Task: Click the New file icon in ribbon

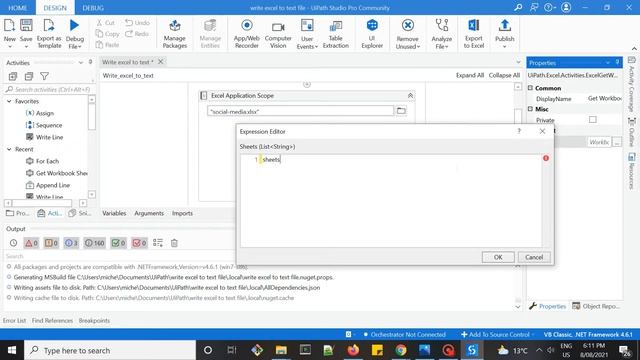Action: pyautogui.click(x=9, y=25)
